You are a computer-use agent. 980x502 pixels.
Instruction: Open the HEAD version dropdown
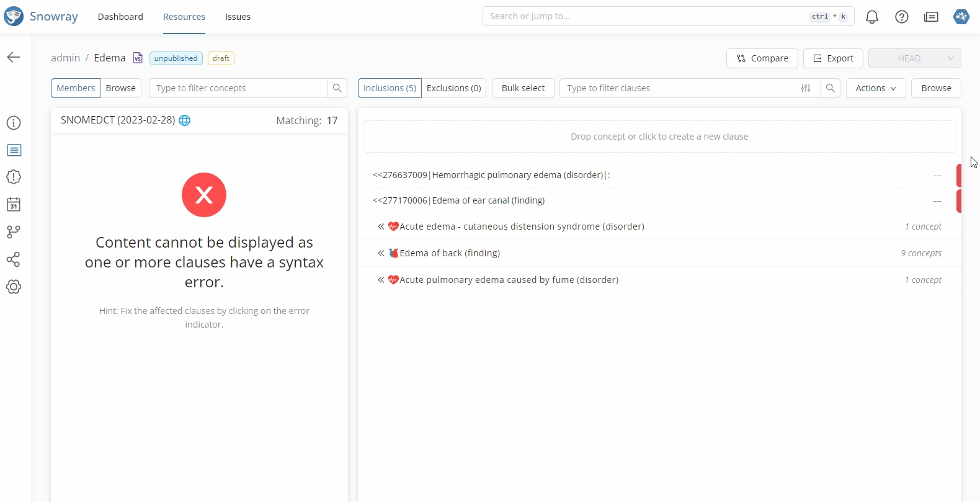(914, 58)
